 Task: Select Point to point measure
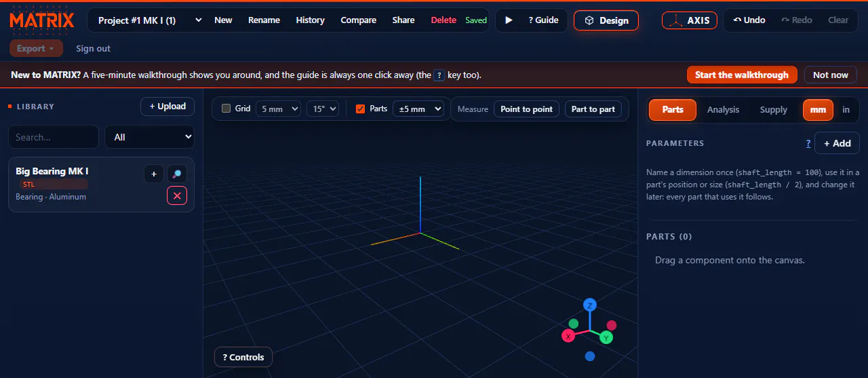(x=526, y=109)
